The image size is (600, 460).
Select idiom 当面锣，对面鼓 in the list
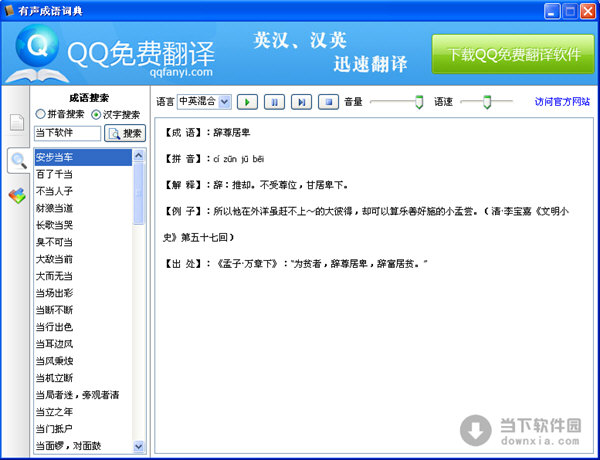pyautogui.click(x=83, y=445)
